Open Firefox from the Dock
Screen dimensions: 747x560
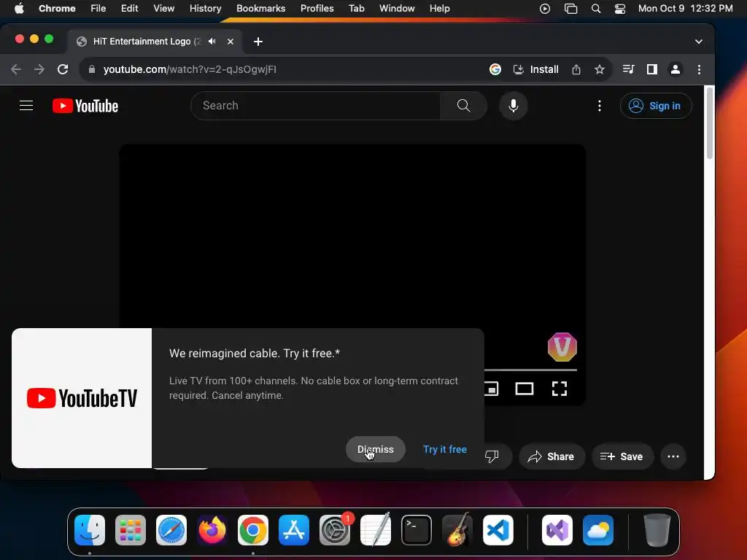pos(212,530)
